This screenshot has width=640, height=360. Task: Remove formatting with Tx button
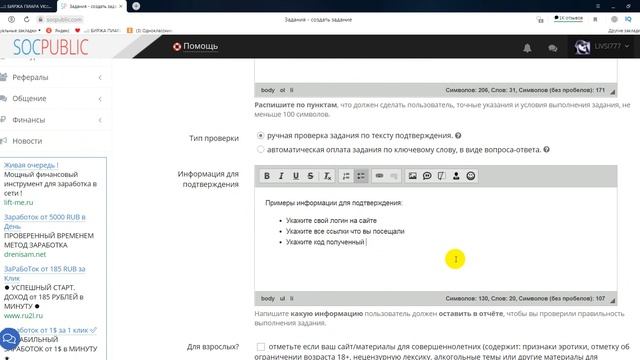tap(327, 176)
